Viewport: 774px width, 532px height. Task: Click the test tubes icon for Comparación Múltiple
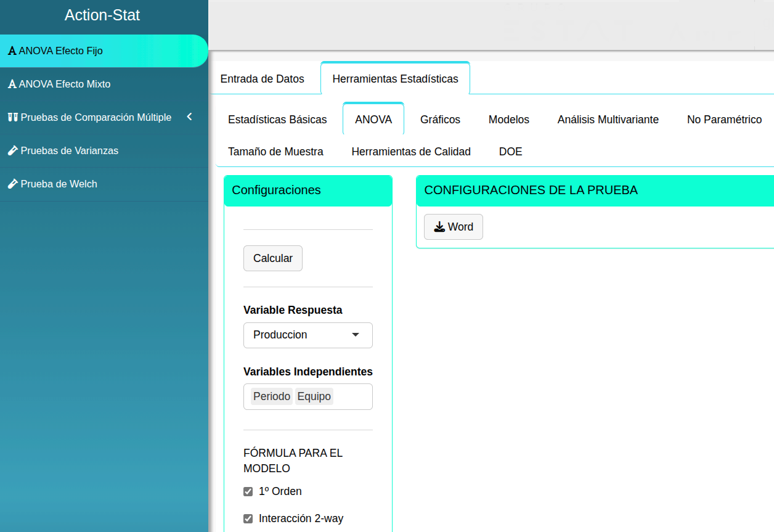point(12,117)
